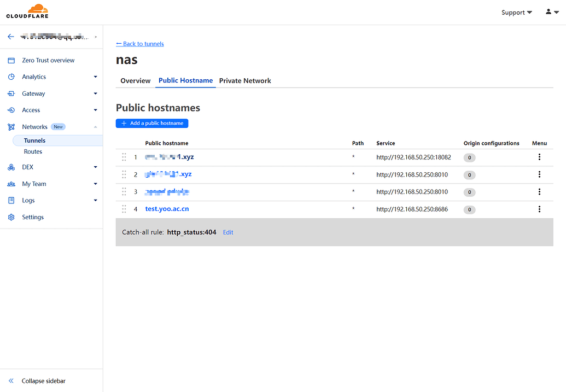This screenshot has height=392, width=566.
Task: Click the Gateway sidebar icon
Action: [11, 93]
